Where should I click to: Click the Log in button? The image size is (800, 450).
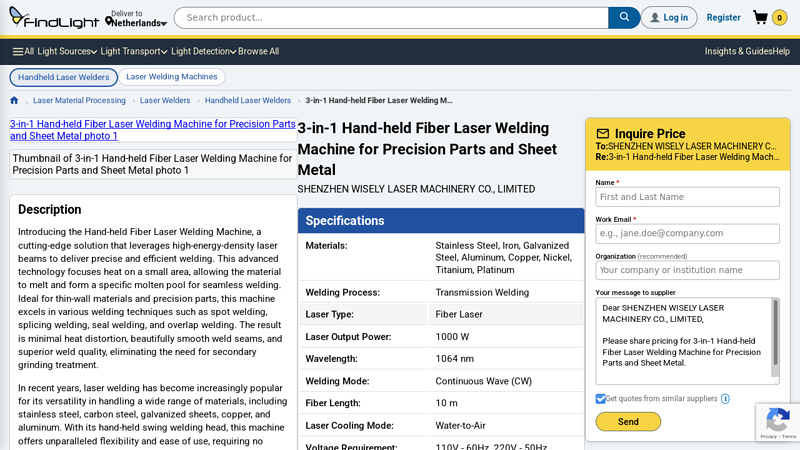pyautogui.click(x=669, y=17)
